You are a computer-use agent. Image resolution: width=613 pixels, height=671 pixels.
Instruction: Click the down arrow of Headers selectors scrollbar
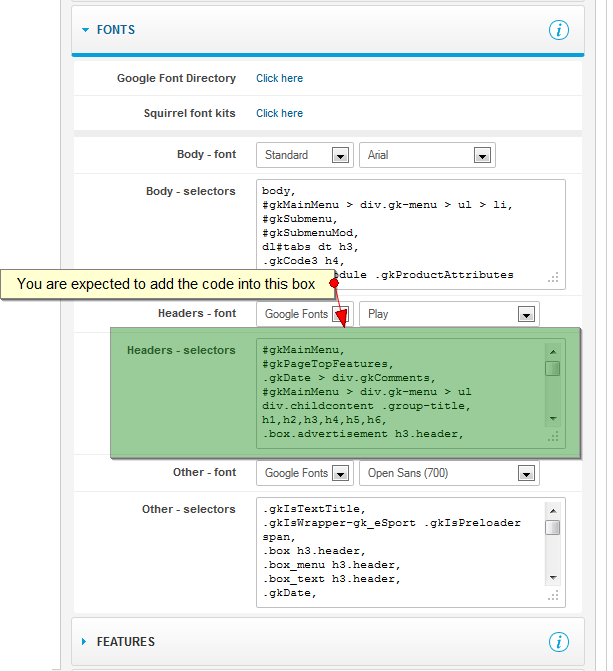pyautogui.click(x=553, y=419)
